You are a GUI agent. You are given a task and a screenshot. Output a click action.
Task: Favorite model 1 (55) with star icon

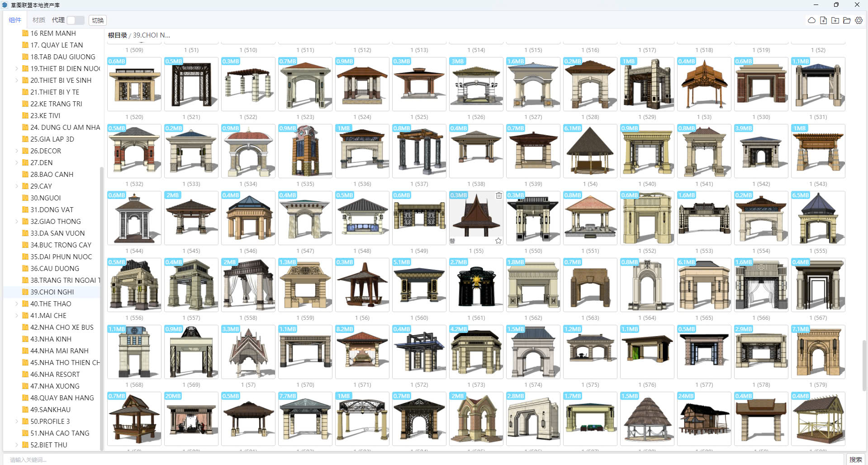pos(498,241)
